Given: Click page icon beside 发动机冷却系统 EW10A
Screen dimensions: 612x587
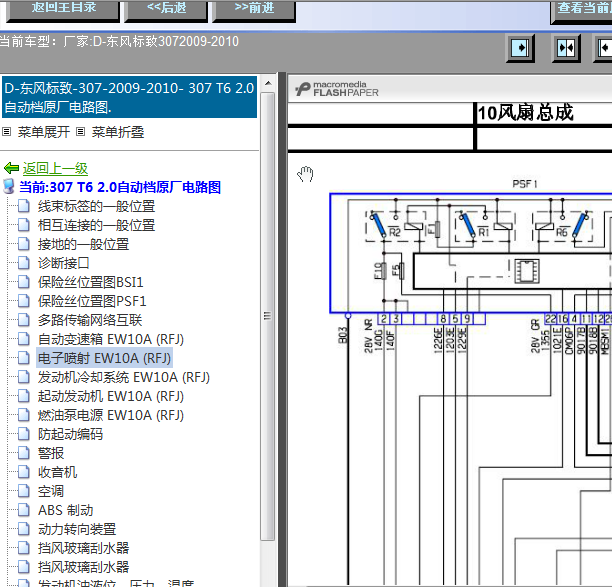Looking at the screenshot, I should tap(23, 377).
